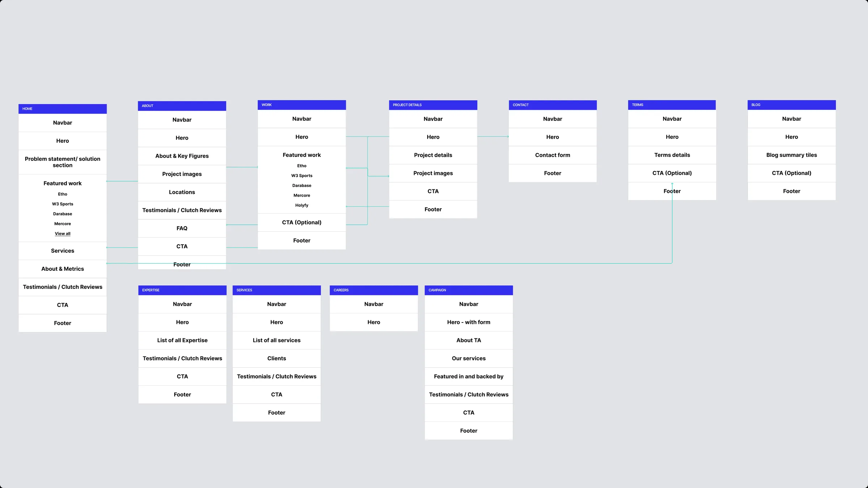Image resolution: width=868 pixels, height=488 pixels.
Task: Click Project details block
Action: pos(433,155)
